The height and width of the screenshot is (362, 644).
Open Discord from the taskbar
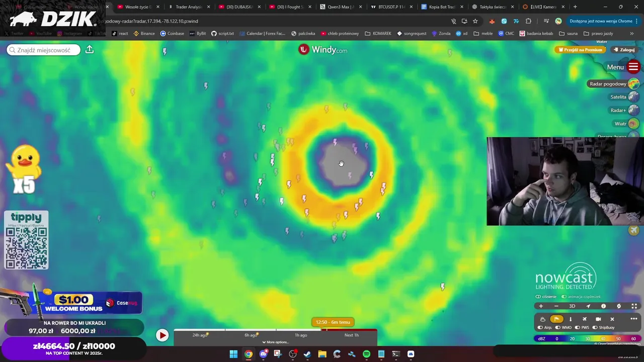coord(263,354)
